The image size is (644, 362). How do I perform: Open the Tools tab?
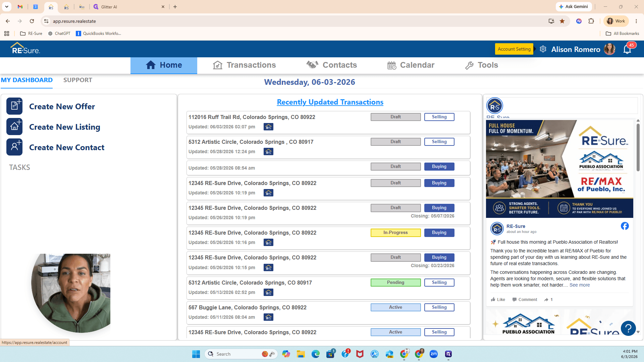[481, 65]
